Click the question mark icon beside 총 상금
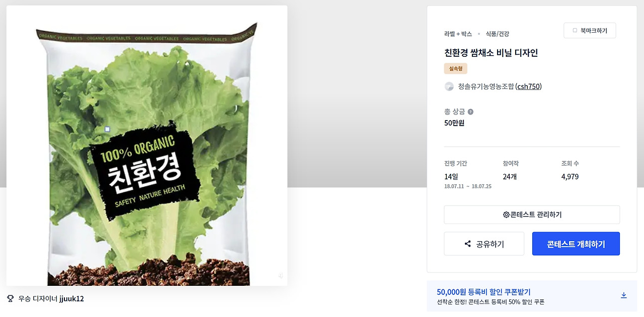 470,112
